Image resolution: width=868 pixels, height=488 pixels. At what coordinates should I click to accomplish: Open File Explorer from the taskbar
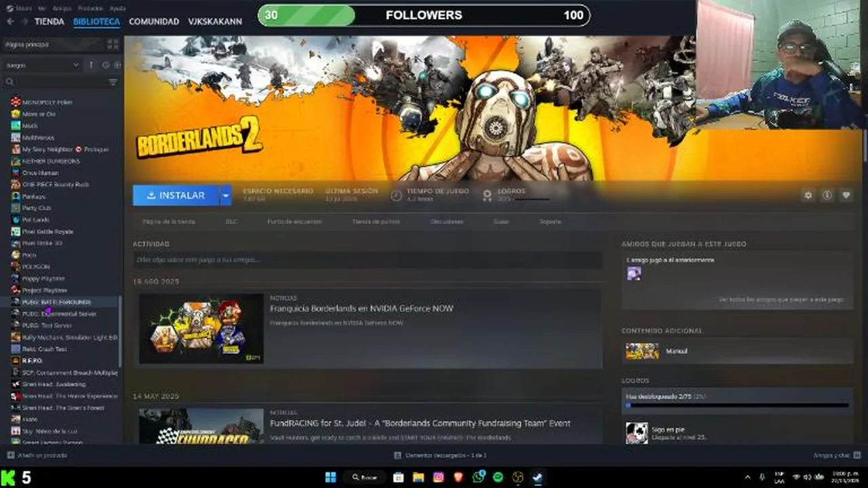(418, 477)
